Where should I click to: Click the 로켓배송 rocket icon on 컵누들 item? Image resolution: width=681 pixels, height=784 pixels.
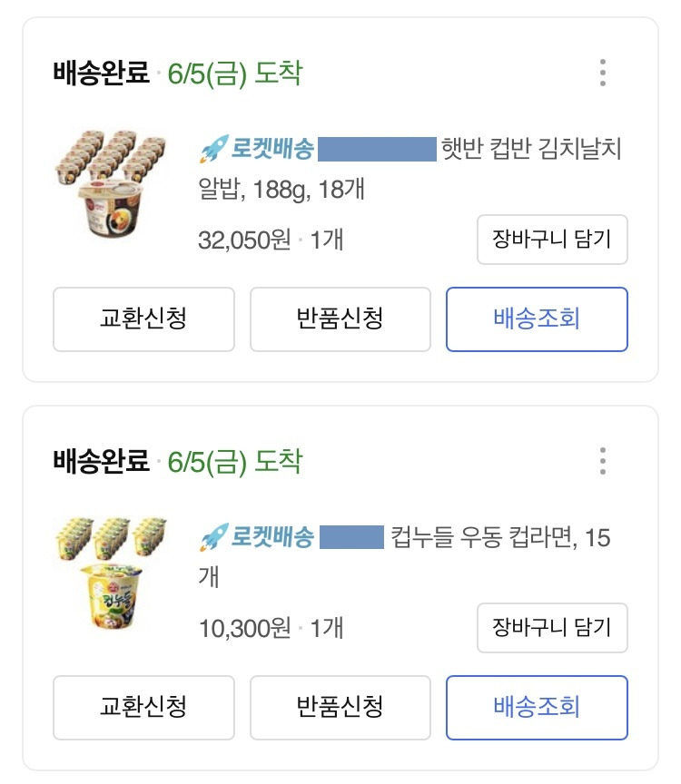point(212,537)
